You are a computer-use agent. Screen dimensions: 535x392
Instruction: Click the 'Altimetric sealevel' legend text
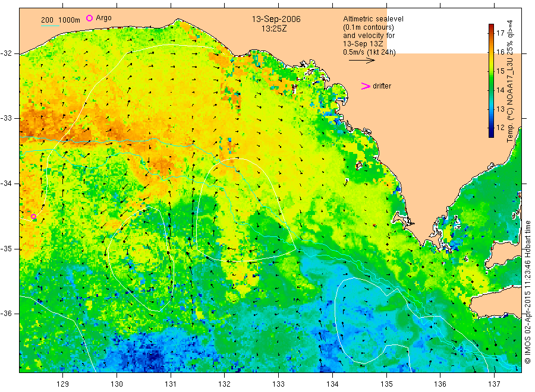pyautogui.click(x=373, y=19)
